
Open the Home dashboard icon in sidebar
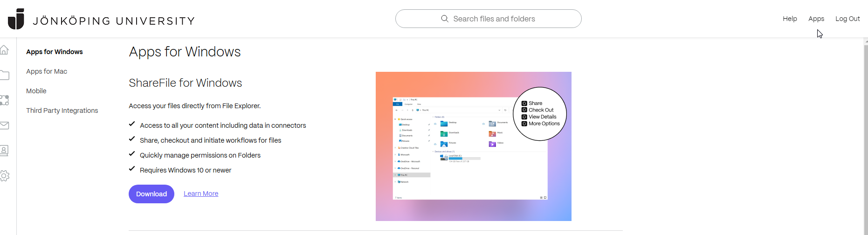click(5, 50)
